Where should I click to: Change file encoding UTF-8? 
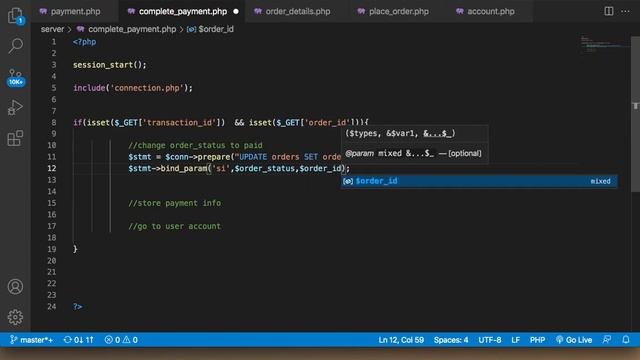pos(490,340)
